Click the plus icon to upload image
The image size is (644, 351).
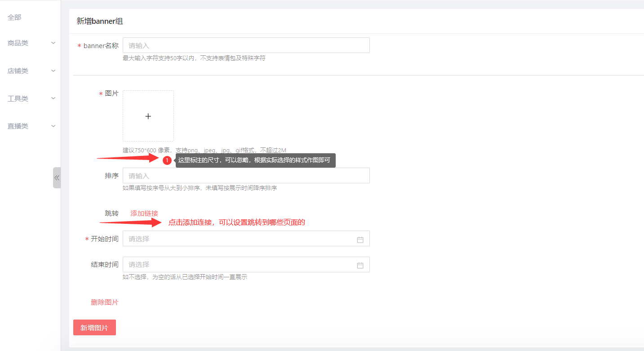pyautogui.click(x=148, y=116)
